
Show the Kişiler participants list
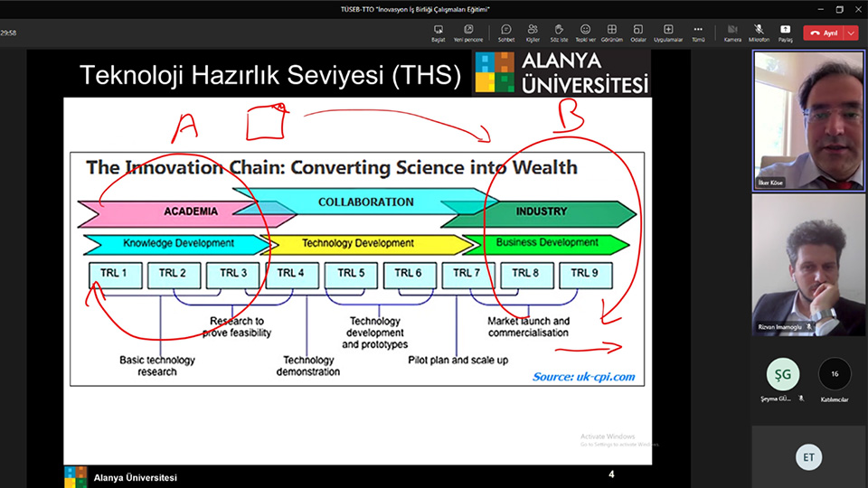[533, 33]
